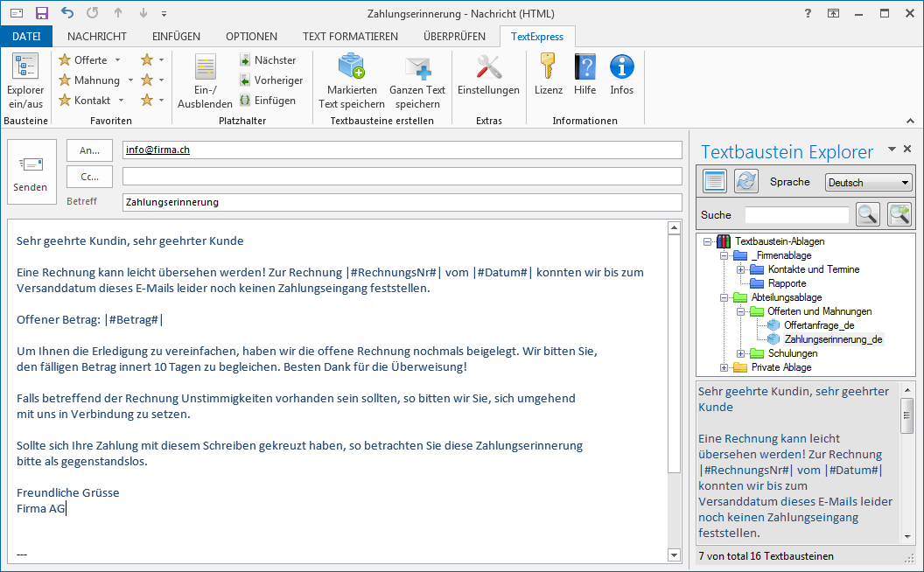
Task: Open the DATEI menu tab
Action: (x=26, y=36)
